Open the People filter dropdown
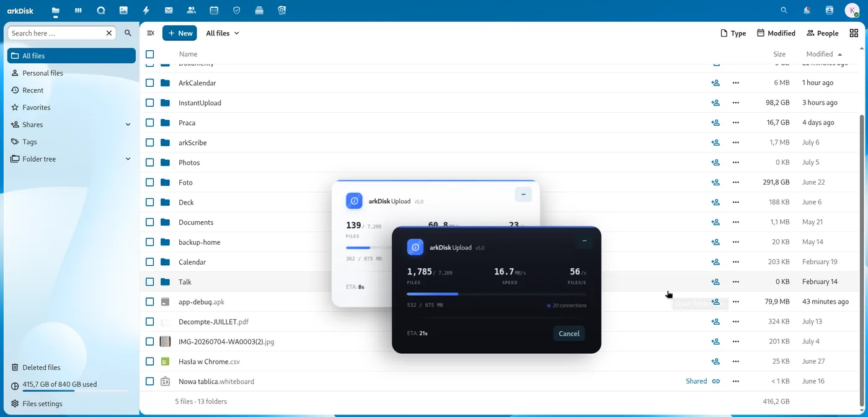The image size is (868, 417). (x=822, y=33)
